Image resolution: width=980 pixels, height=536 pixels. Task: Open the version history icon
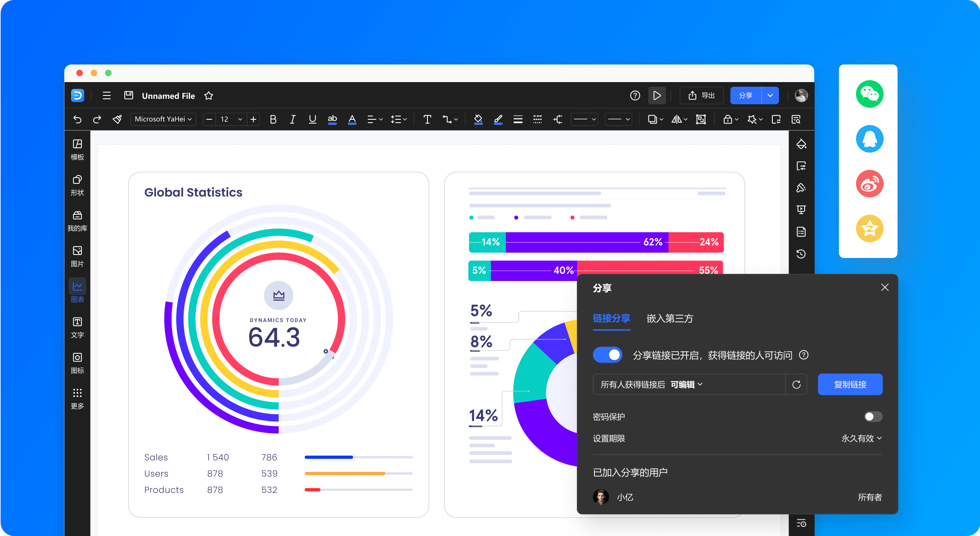point(801,254)
